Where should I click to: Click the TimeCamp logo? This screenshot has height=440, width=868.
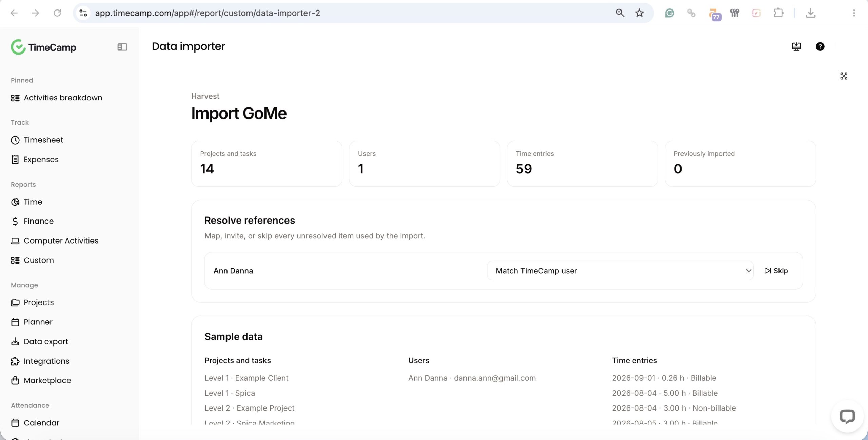[43, 47]
